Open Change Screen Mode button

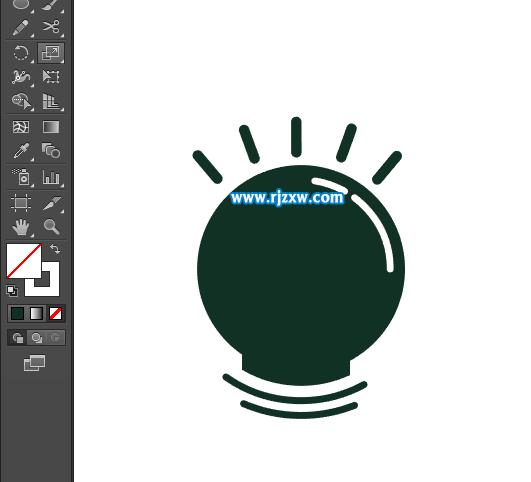point(34,363)
